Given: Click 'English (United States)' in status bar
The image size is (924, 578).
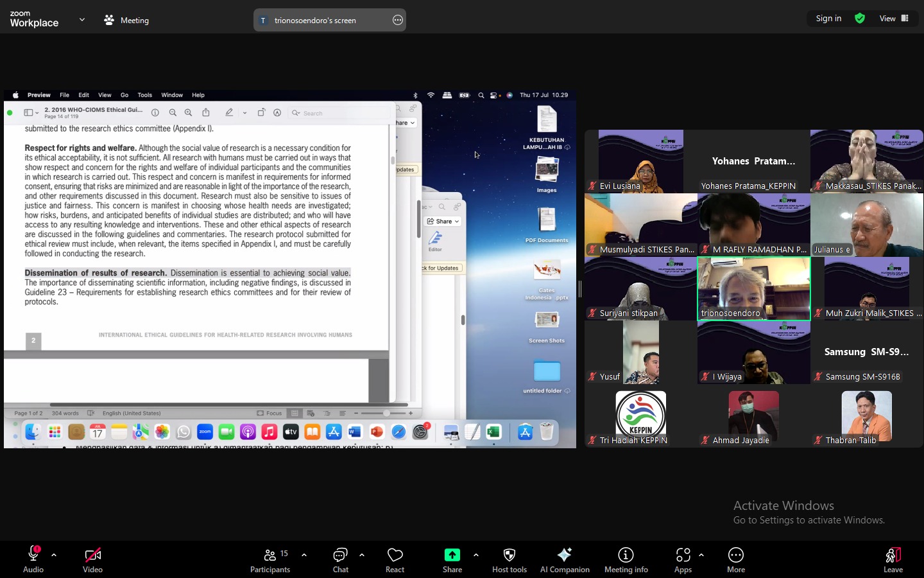Looking at the screenshot, I should (132, 413).
